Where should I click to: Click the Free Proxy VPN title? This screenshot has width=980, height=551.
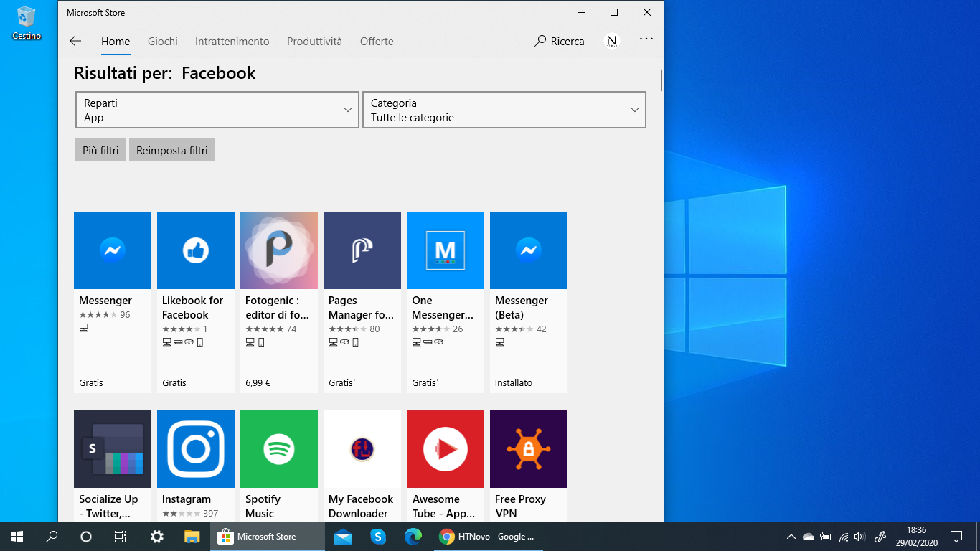(520, 507)
